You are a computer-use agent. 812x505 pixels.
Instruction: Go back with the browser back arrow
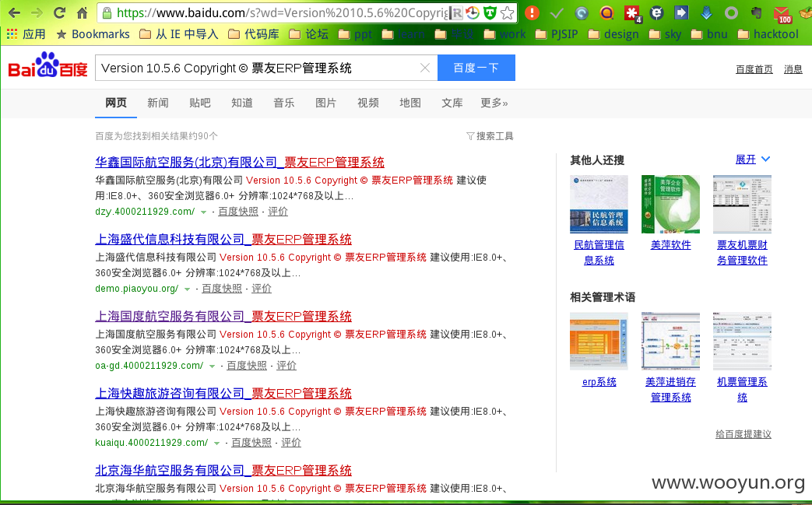(x=14, y=13)
